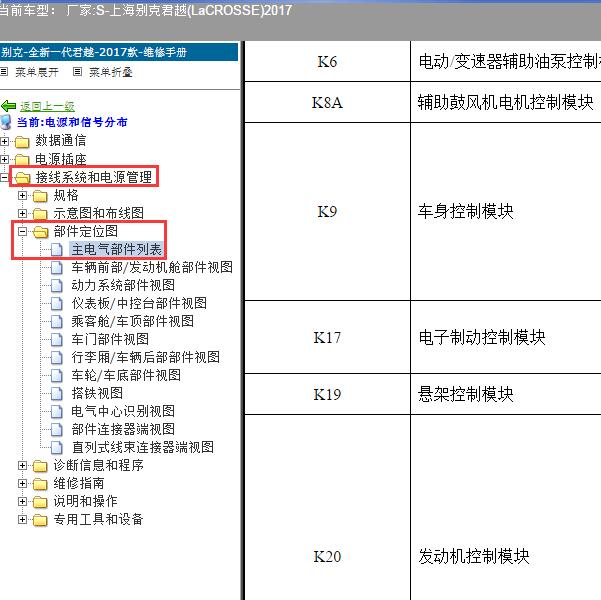Viewport: 601px width, 600px height.
Task: Click the K9 table cell
Action: (327, 212)
